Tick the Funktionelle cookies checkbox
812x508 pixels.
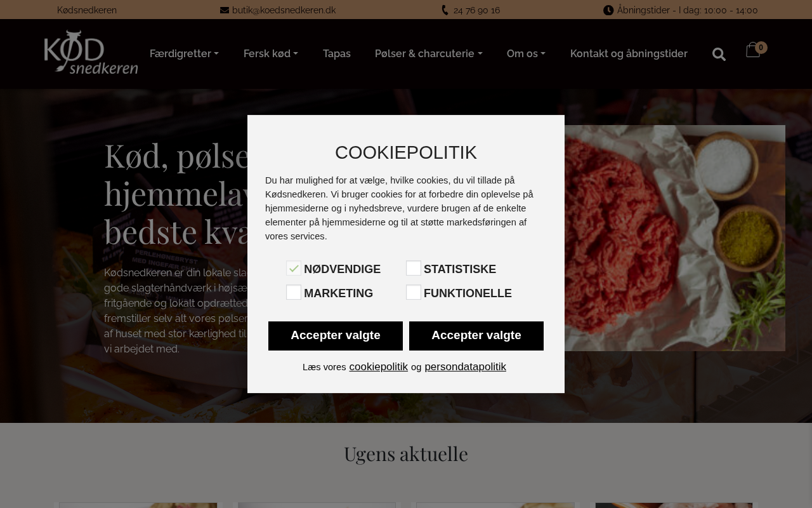(414, 292)
